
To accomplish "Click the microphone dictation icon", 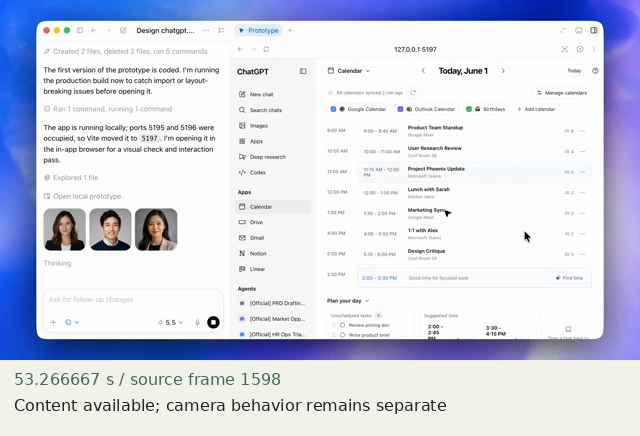I will pyautogui.click(x=197, y=323).
